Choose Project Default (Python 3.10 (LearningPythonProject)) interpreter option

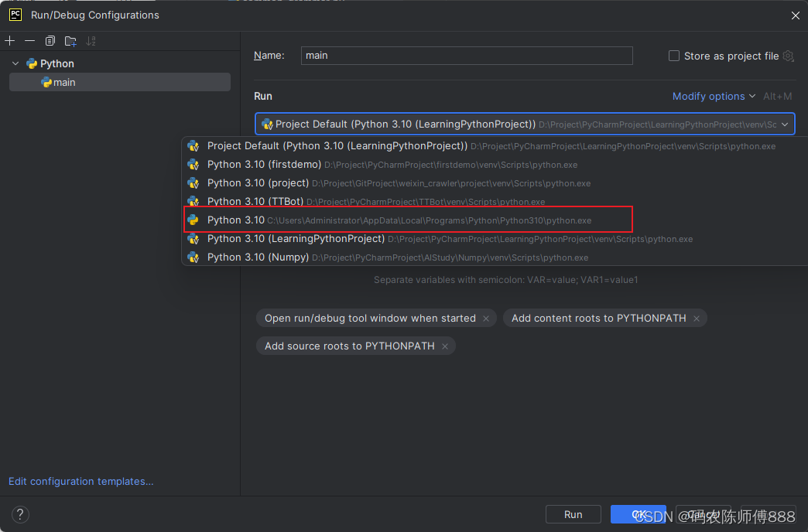tap(495, 145)
